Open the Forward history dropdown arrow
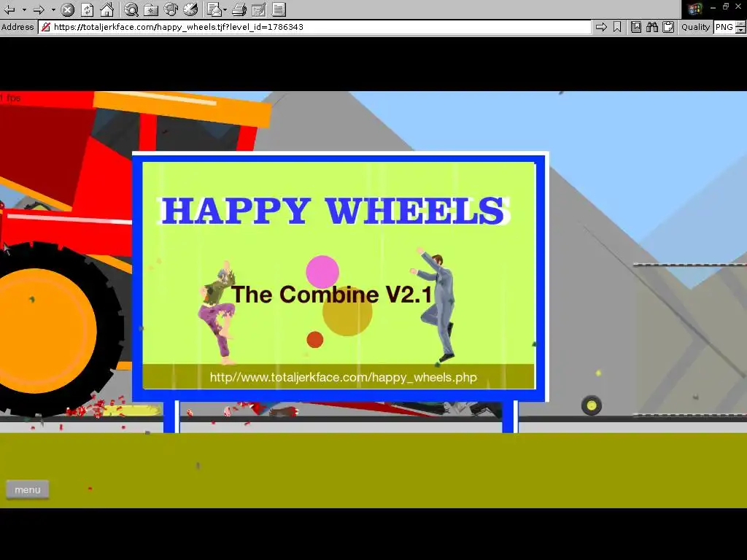Screen dimensions: 747x560 tap(53, 9)
